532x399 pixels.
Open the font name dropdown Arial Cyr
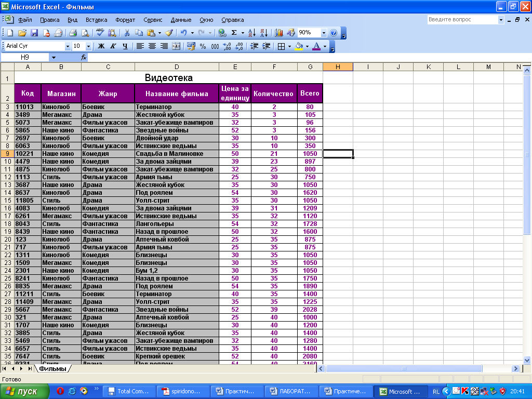pos(68,46)
